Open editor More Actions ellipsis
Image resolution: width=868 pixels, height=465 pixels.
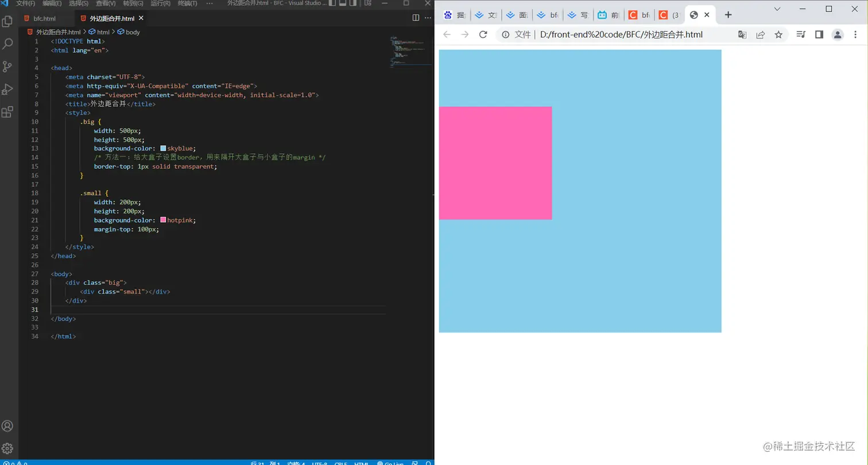428,18
